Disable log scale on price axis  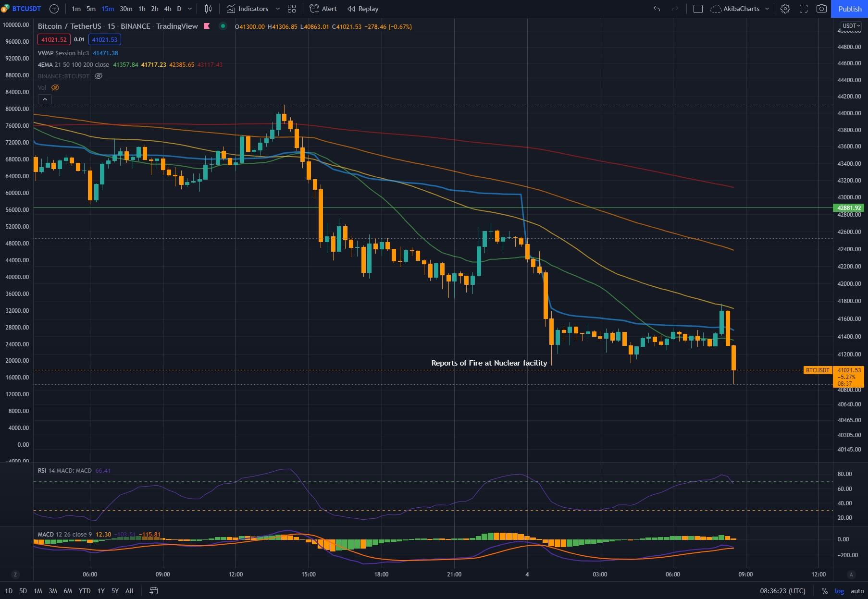(x=839, y=591)
